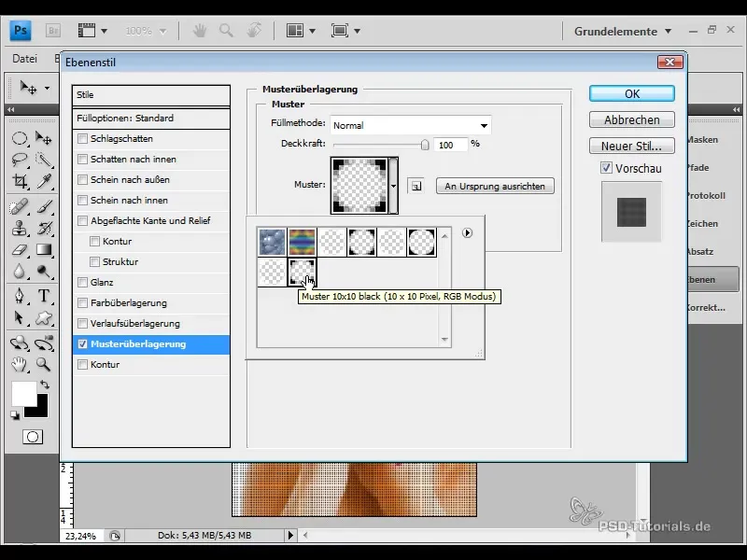Pick the Magic Wand tool
The width and height of the screenshot is (747, 560).
pyautogui.click(x=43, y=160)
